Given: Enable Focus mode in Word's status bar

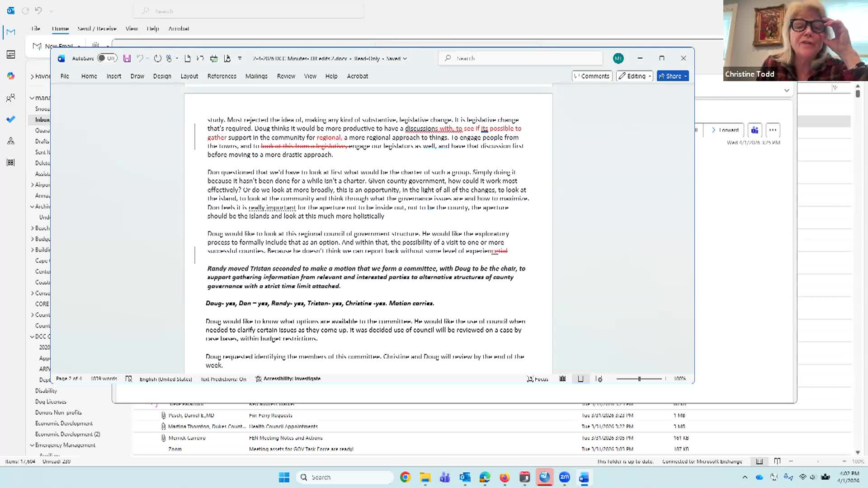Looking at the screenshot, I should click(x=538, y=379).
